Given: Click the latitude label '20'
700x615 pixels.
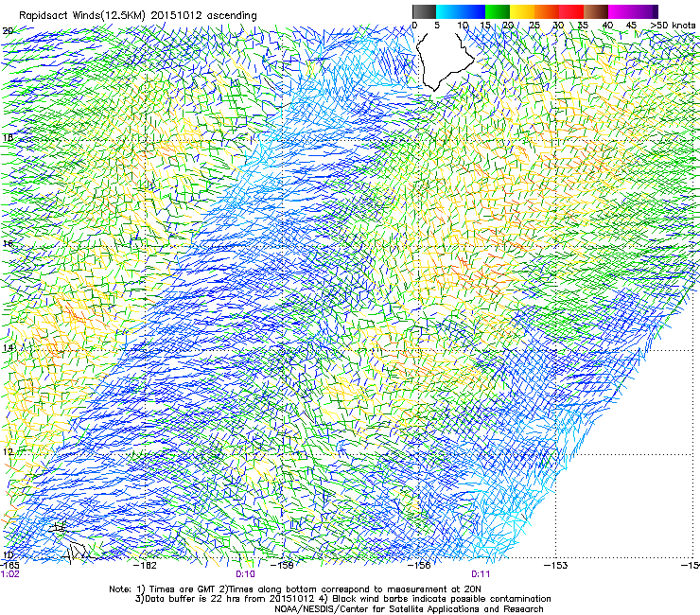Looking at the screenshot, I should [8, 31].
